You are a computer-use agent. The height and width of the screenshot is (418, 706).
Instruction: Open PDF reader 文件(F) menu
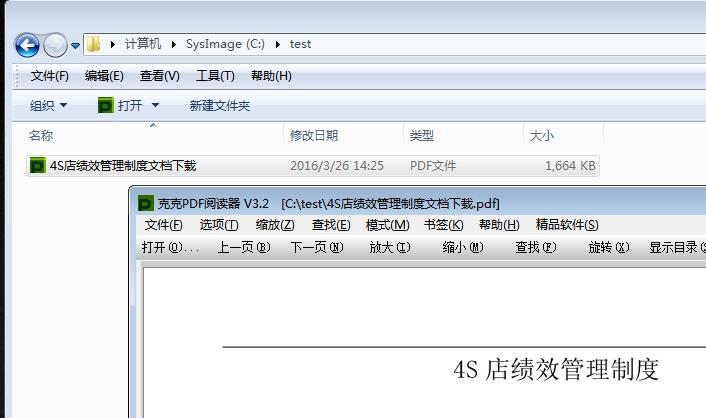coord(163,225)
